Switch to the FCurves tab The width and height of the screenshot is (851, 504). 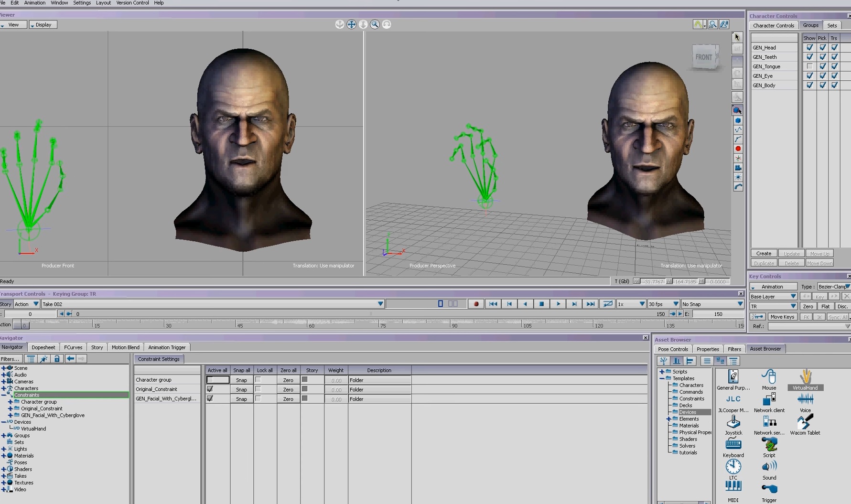[73, 347]
